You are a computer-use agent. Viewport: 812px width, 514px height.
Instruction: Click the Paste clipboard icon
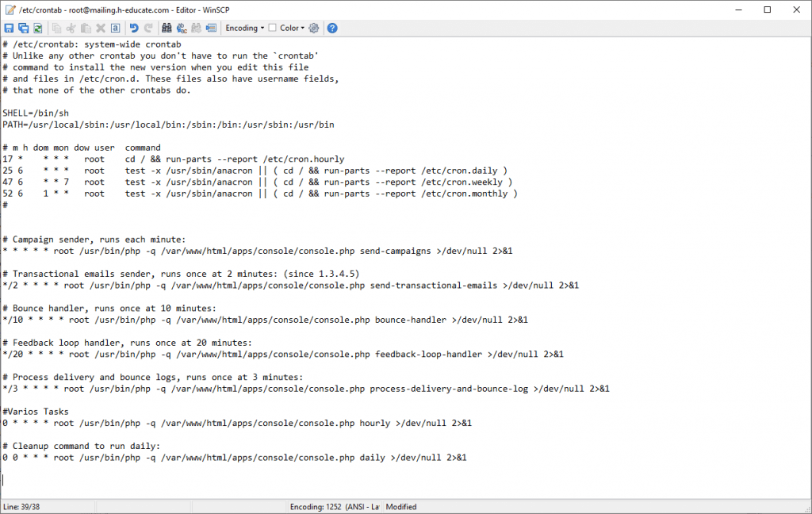[x=86, y=28]
